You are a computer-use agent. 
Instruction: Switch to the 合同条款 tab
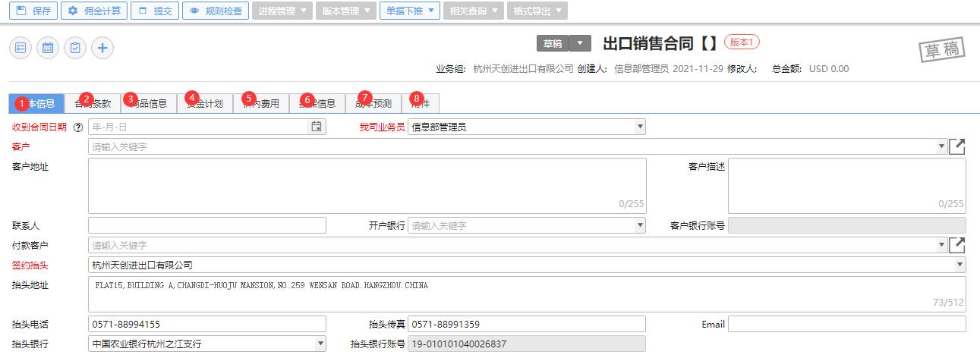[x=93, y=103]
